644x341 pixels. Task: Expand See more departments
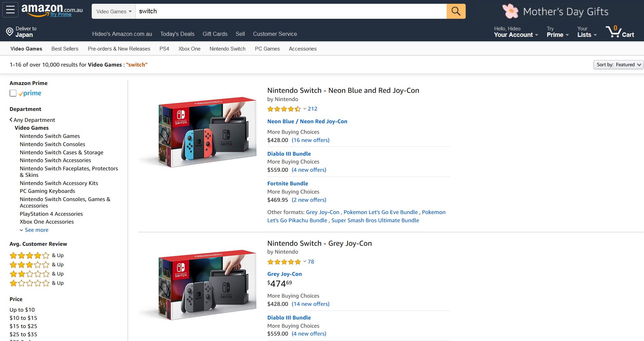[x=36, y=230]
